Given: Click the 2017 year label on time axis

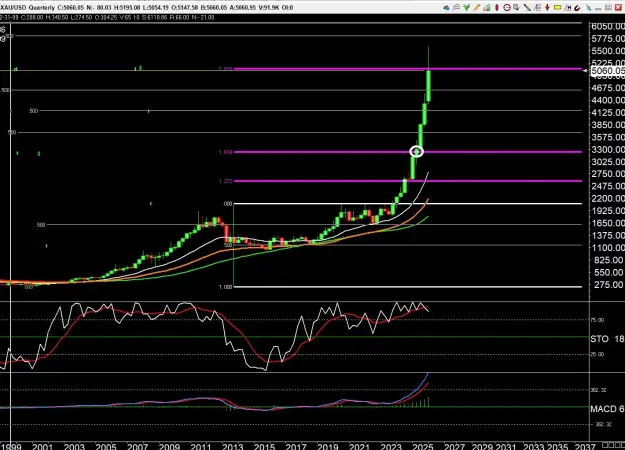Looking at the screenshot, I should [296, 446].
